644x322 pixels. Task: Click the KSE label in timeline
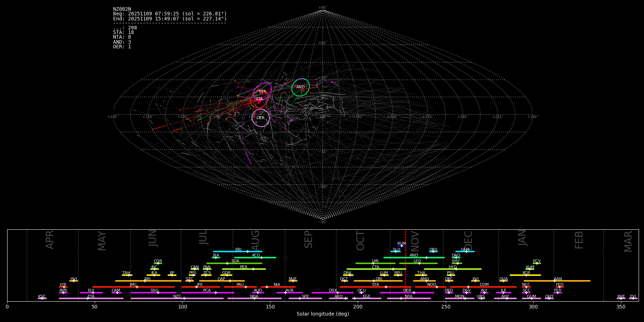pos(42,296)
